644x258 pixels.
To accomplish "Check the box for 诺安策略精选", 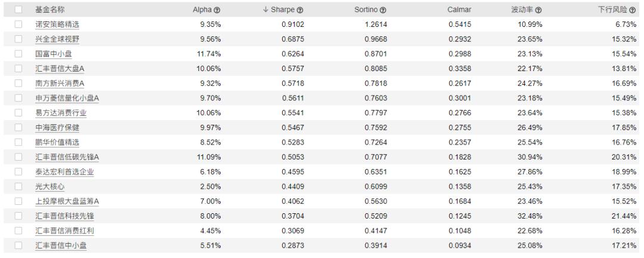I will pyautogui.click(x=18, y=24).
